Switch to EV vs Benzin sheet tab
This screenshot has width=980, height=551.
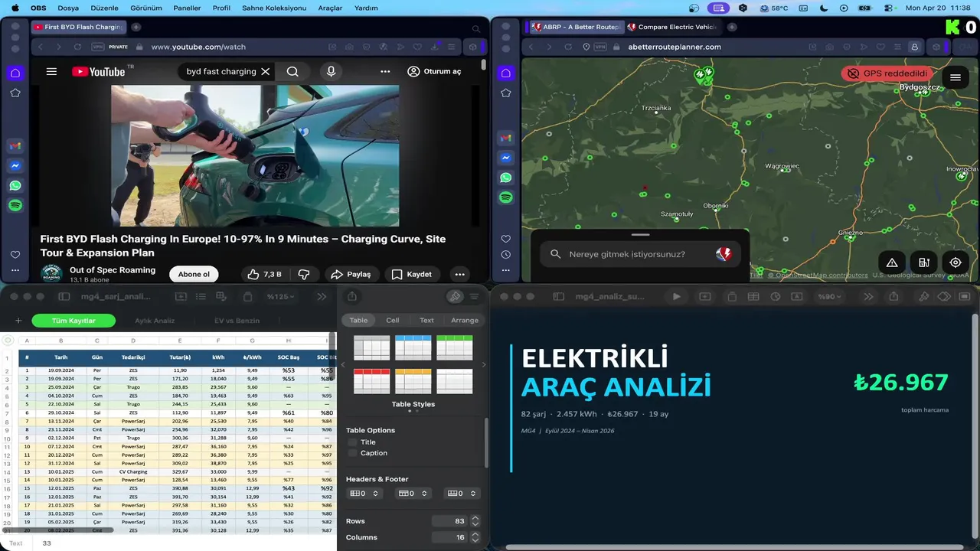237,321
